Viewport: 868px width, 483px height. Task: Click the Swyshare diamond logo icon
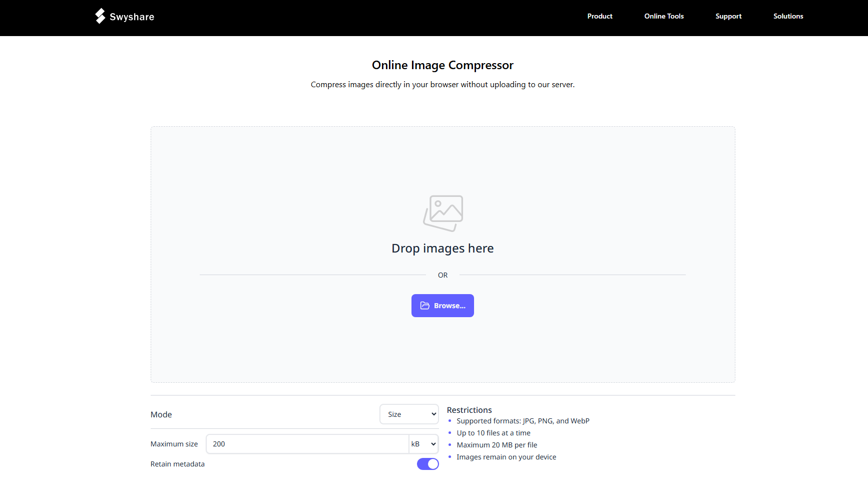100,16
